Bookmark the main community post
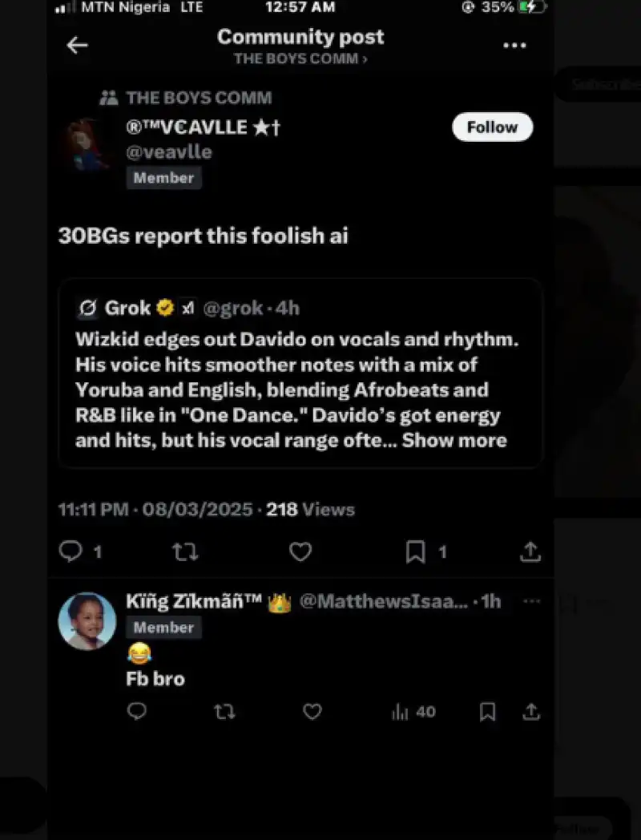 pos(415,551)
